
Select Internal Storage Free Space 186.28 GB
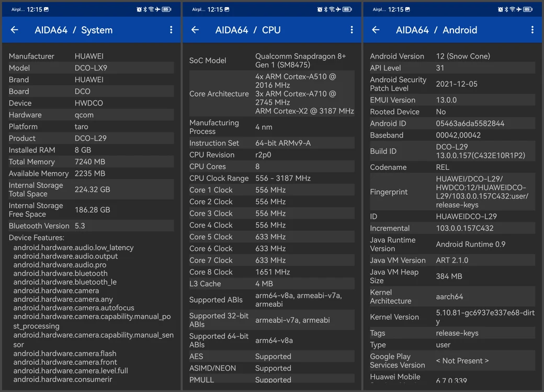(91, 210)
